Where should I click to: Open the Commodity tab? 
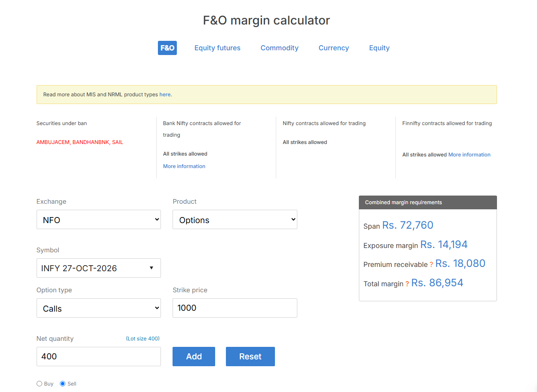(280, 48)
